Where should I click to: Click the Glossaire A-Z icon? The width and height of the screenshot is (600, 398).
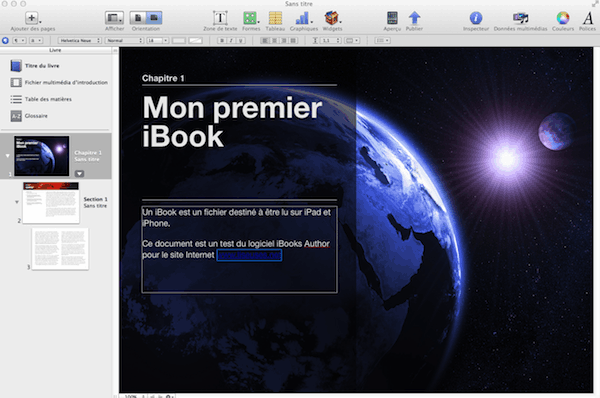point(16,116)
